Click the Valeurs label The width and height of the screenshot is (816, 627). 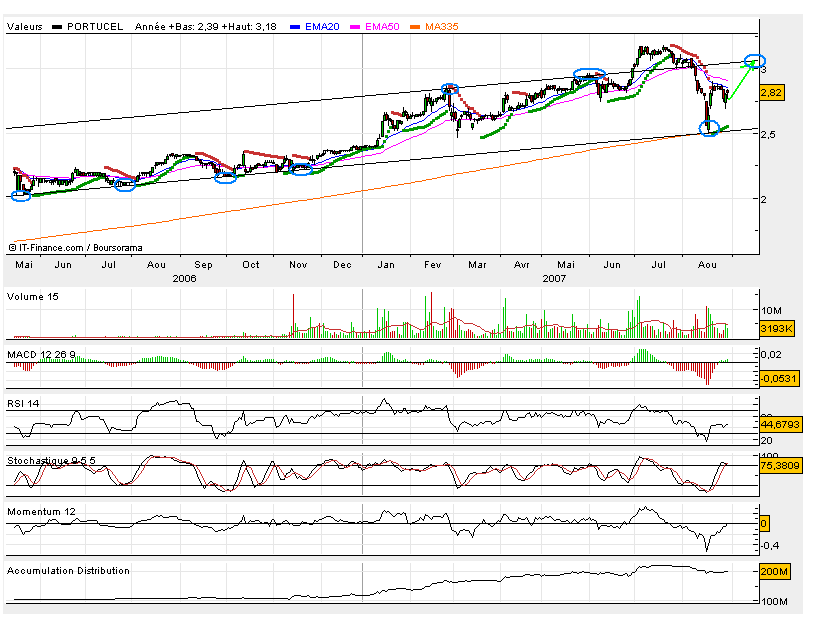click(x=24, y=27)
